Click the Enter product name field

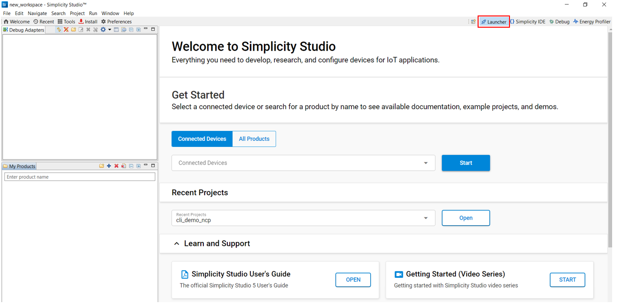point(80,177)
